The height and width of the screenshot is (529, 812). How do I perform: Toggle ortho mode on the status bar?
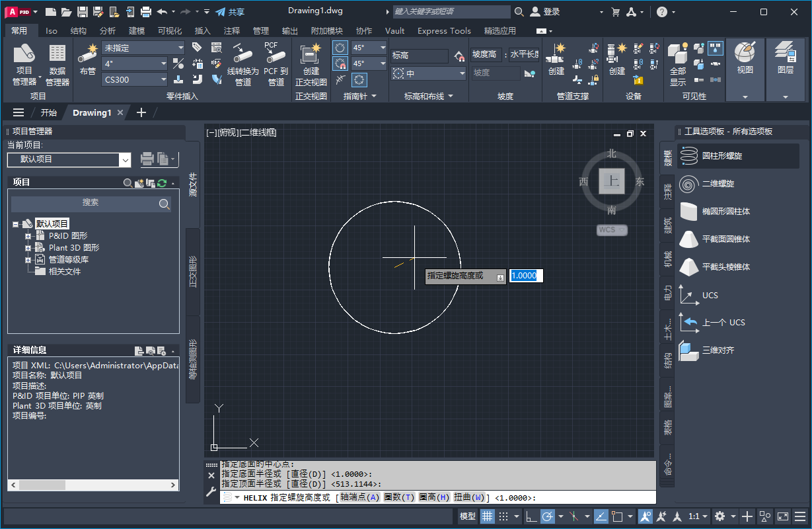(532, 516)
